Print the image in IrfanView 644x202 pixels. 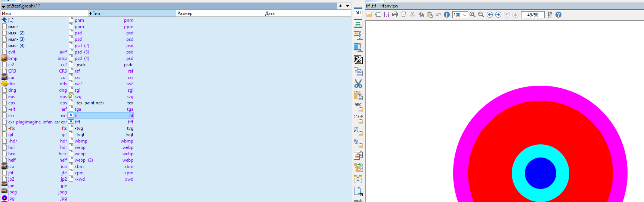(x=395, y=15)
